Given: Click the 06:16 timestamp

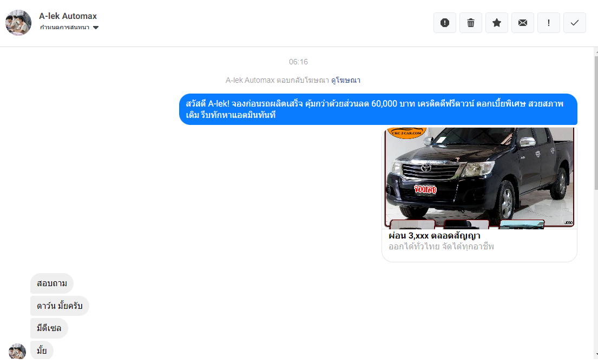Looking at the screenshot, I should point(298,62).
